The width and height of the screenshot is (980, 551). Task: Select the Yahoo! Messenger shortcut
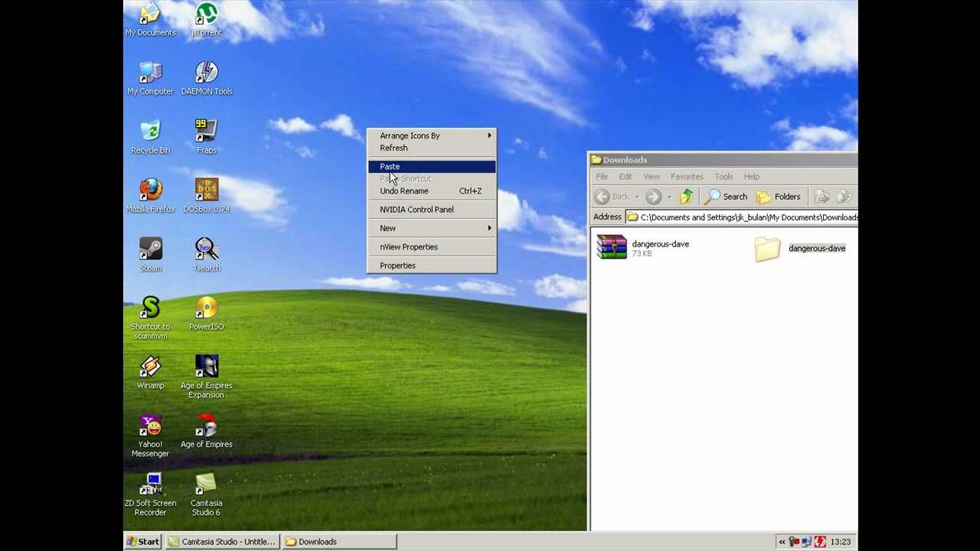click(x=150, y=436)
